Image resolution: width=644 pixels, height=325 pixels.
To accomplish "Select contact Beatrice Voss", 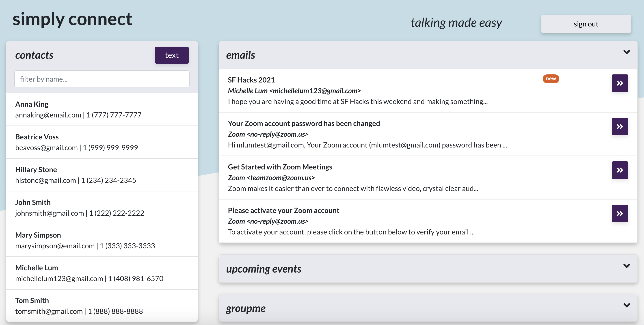I will coord(102,142).
